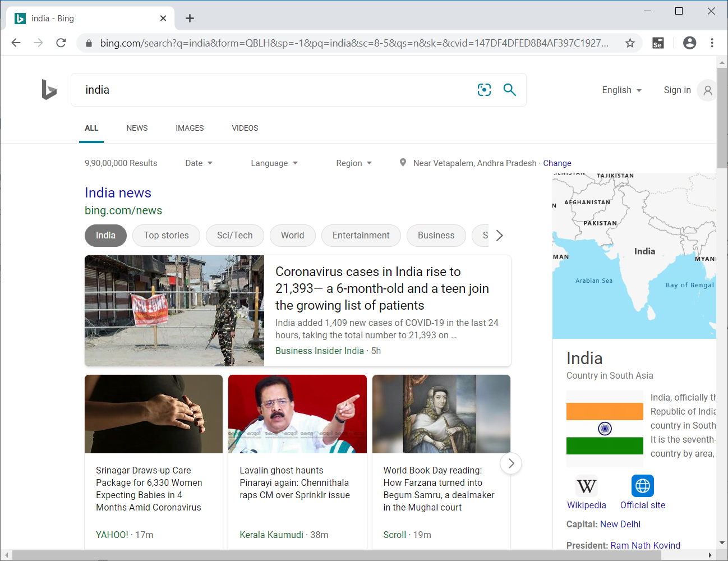Open the Official site globe icon
The height and width of the screenshot is (561, 728).
point(643,486)
